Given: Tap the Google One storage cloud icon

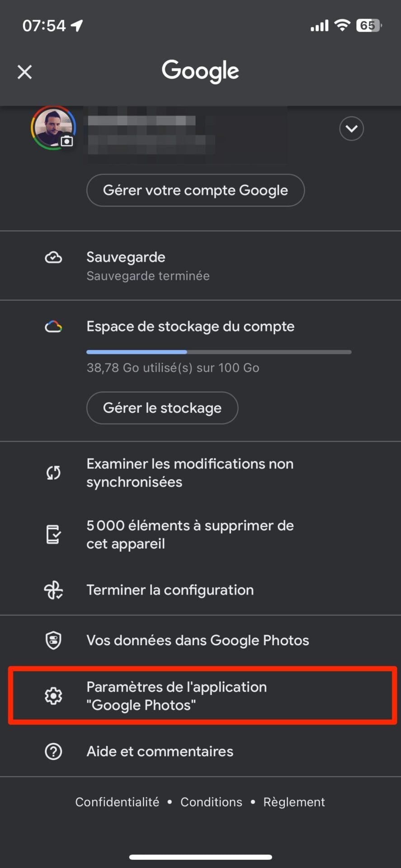Looking at the screenshot, I should [x=53, y=326].
